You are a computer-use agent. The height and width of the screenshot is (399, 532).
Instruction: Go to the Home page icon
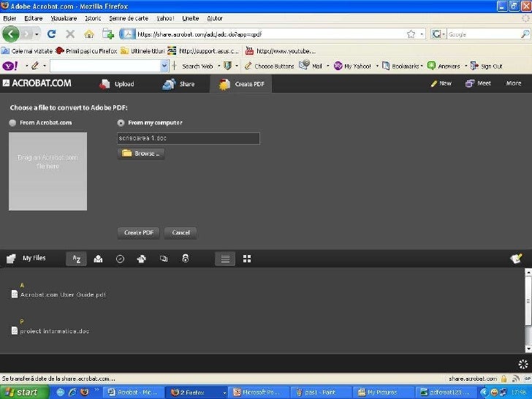89,34
